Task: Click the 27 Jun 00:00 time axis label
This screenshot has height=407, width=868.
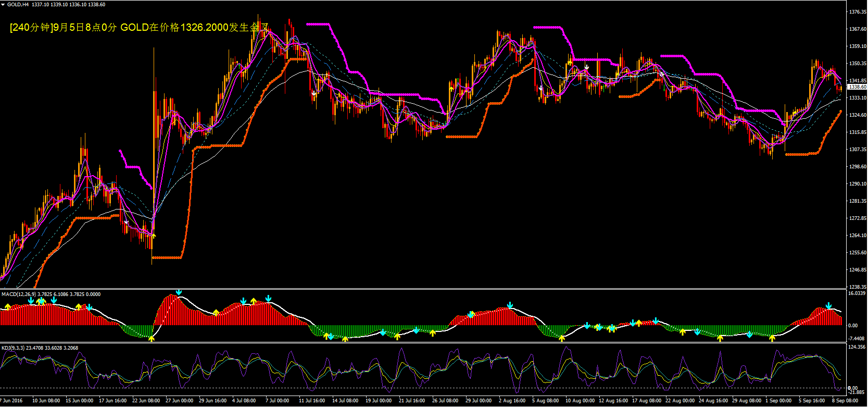Action: pyautogui.click(x=179, y=401)
